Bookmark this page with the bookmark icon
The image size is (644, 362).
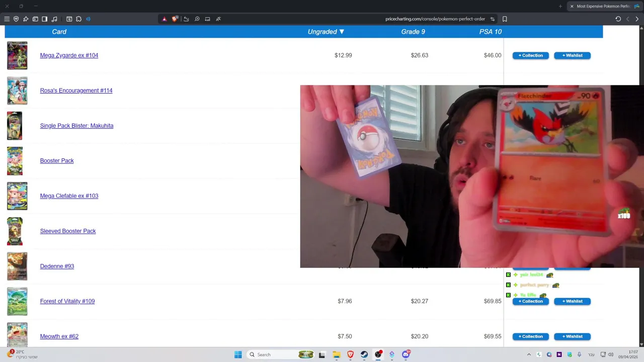[505, 19]
